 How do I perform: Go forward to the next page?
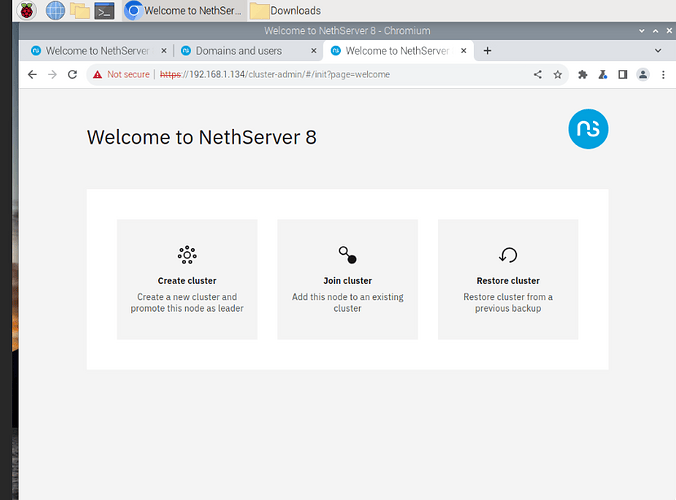(52, 75)
